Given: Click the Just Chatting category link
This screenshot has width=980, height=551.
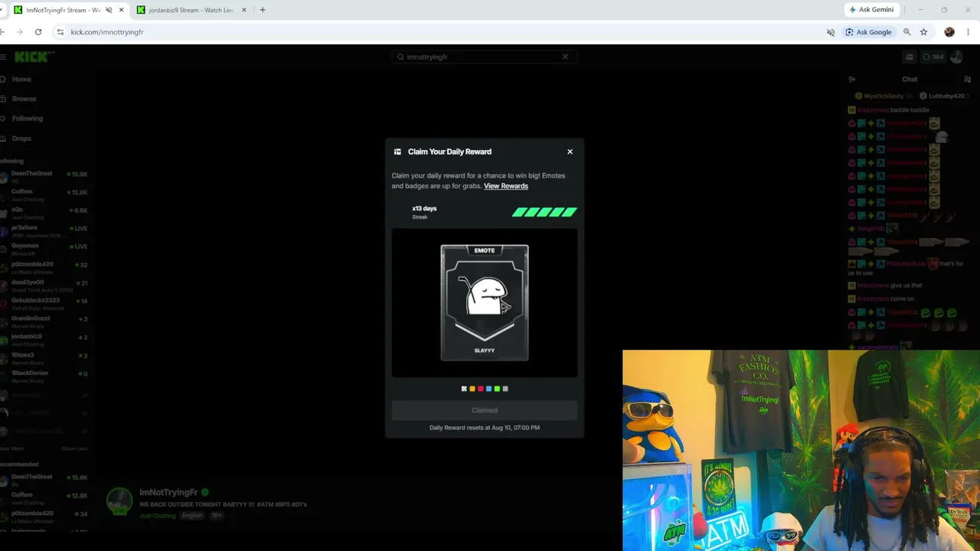Looking at the screenshot, I should pos(158,516).
